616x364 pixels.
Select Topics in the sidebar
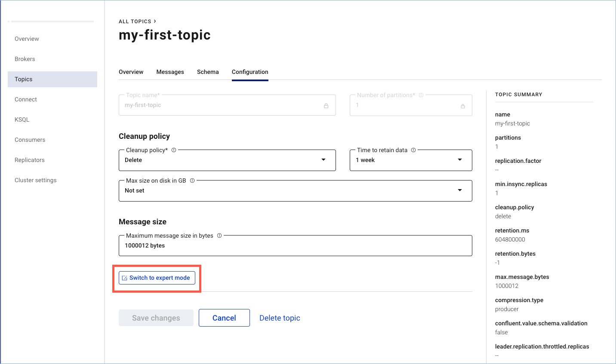(52, 79)
